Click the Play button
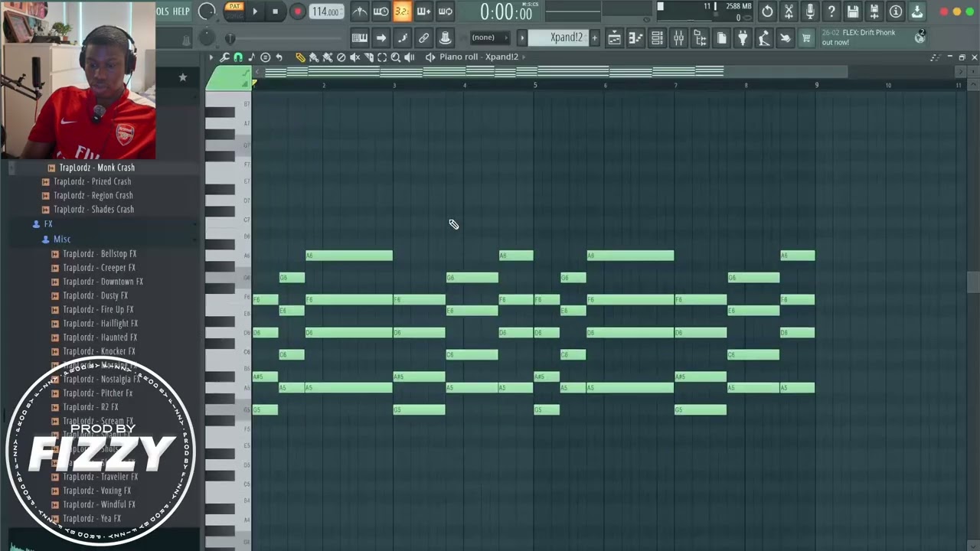980x551 pixels. [x=255, y=11]
